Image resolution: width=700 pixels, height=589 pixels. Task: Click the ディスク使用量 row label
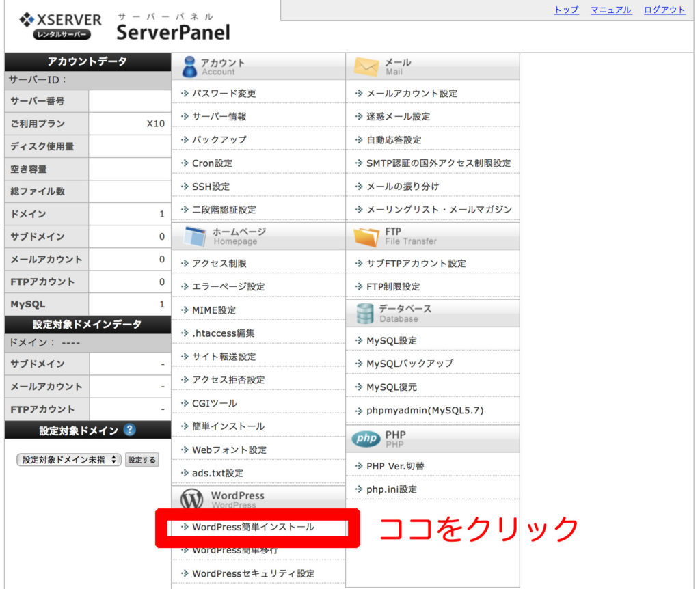[x=42, y=146]
